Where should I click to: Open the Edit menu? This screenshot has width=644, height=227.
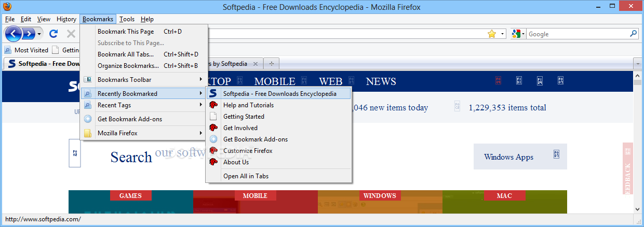click(x=26, y=19)
